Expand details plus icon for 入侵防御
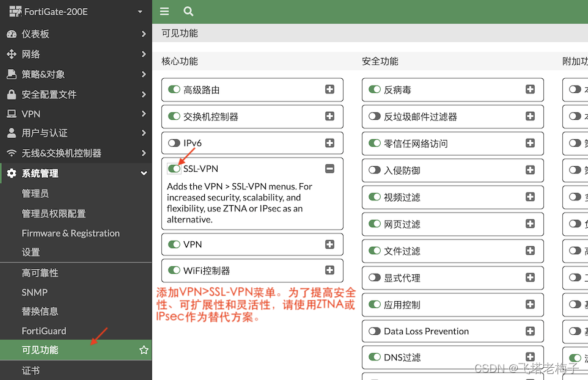 531,170
